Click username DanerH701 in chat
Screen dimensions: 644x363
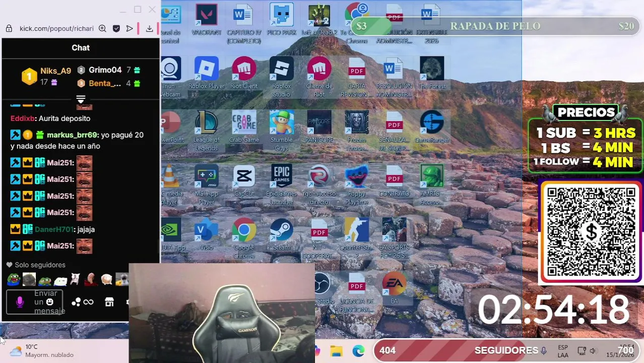point(54,229)
